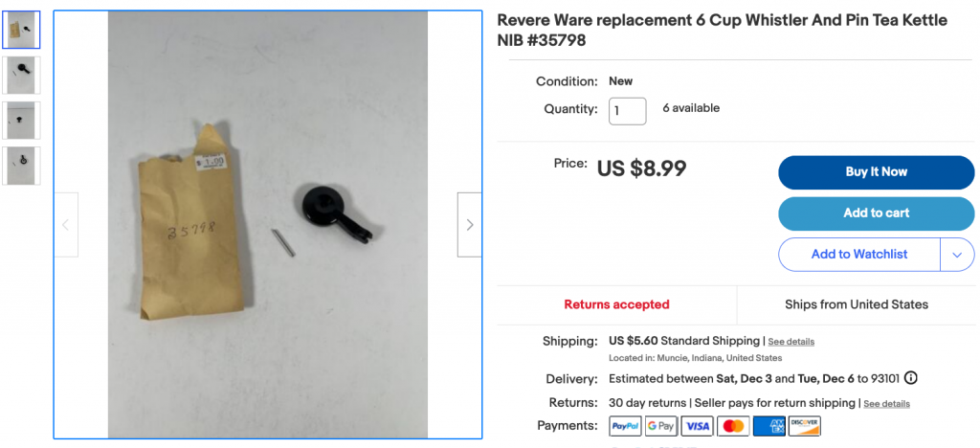The image size is (980, 448).
Task: Add item to cart
Action: (877, 213)
